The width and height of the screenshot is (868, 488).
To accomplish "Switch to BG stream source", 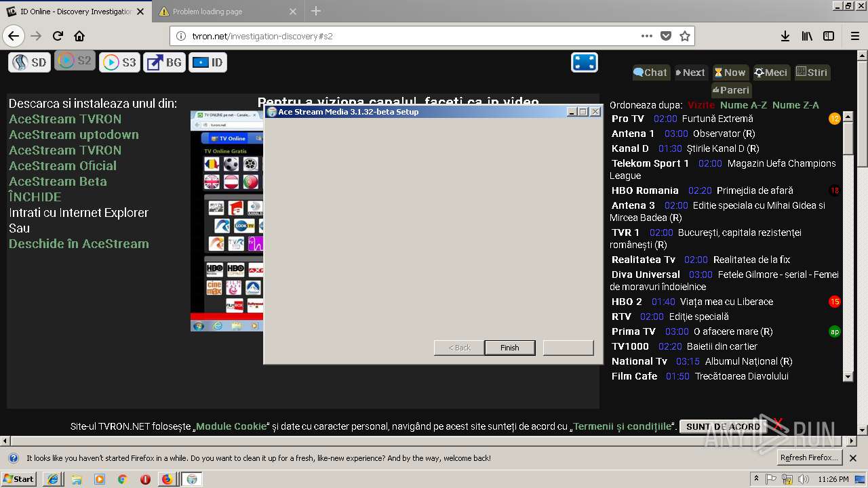I will (x=165, y=62).
